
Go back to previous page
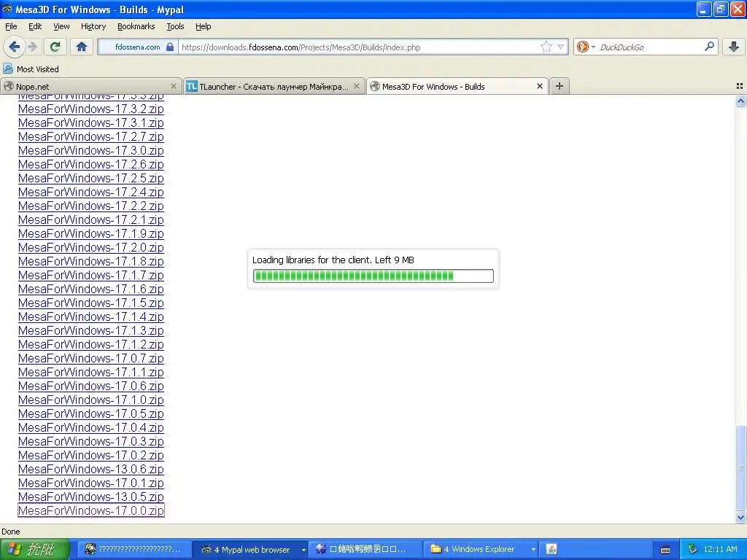tap(14, 47)
